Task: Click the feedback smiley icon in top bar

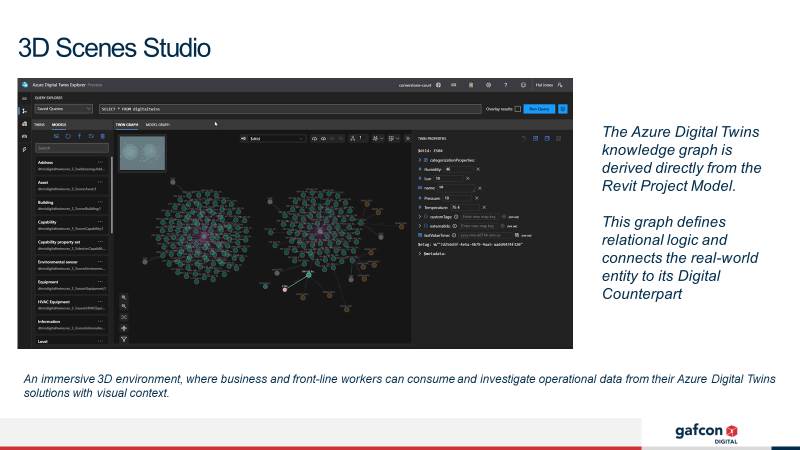Action: coord(523,85)
